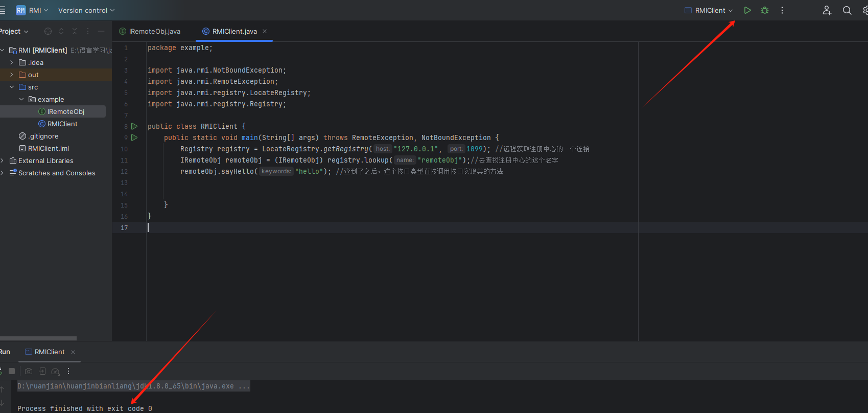Select .gitignore file in tree
The image size is (868, 413).
point(39,136)
